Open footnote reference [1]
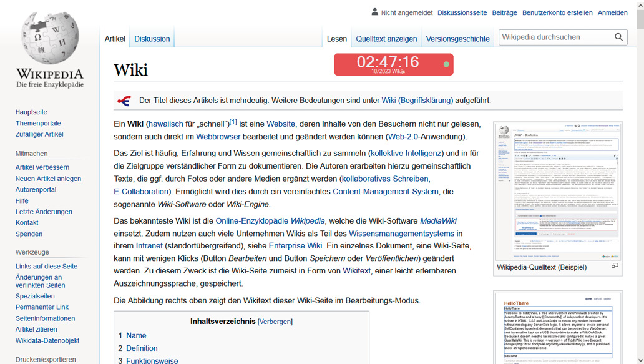Screen dimensions: 644x364 (x=233, y=122)
